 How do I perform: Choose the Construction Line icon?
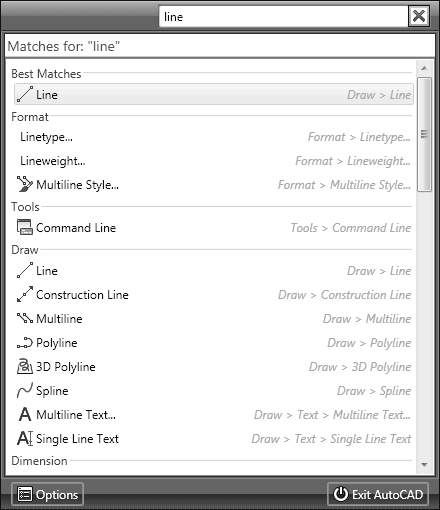[x=25, y=294]
